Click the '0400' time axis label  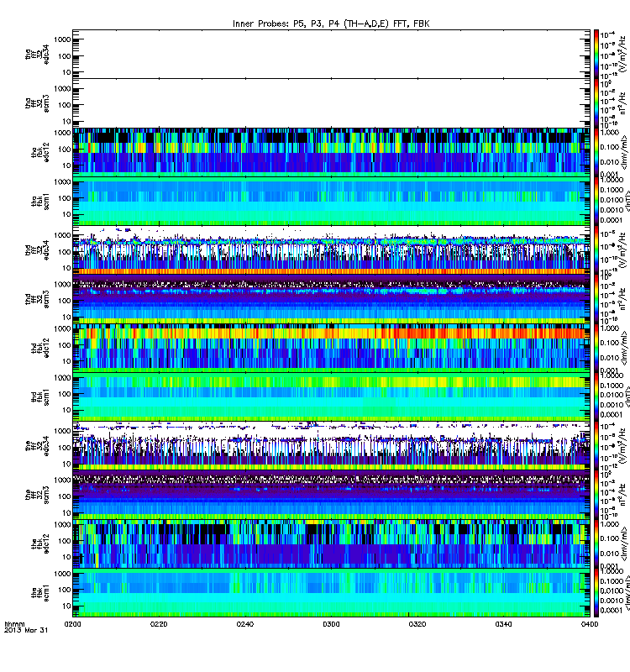[x=590, y=624]
